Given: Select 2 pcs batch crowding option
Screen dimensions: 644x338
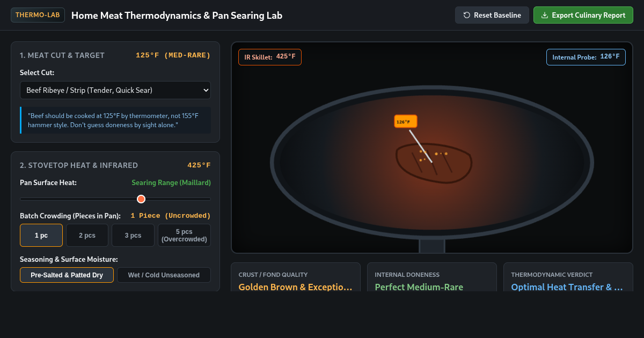Looking at the screenshot, I should (87, 235).
